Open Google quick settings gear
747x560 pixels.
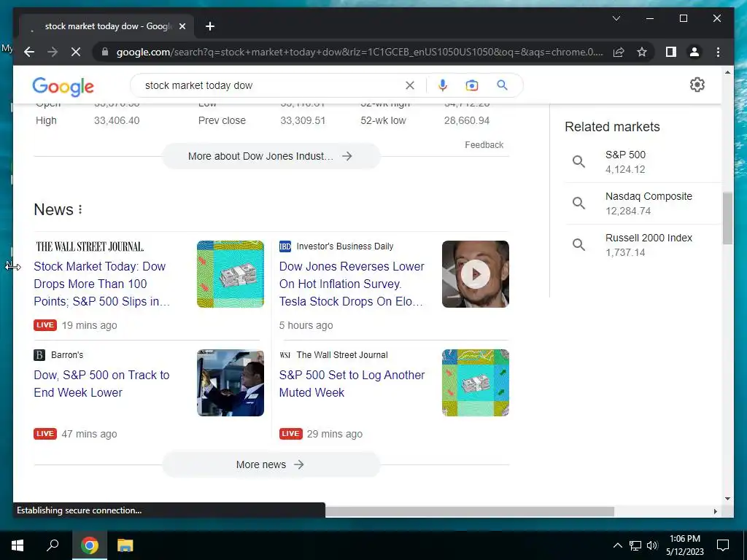(x=697, y=85)
